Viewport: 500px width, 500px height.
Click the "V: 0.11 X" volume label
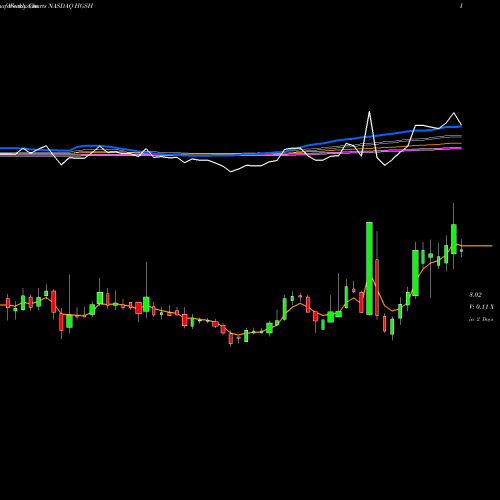click(481, 307)
